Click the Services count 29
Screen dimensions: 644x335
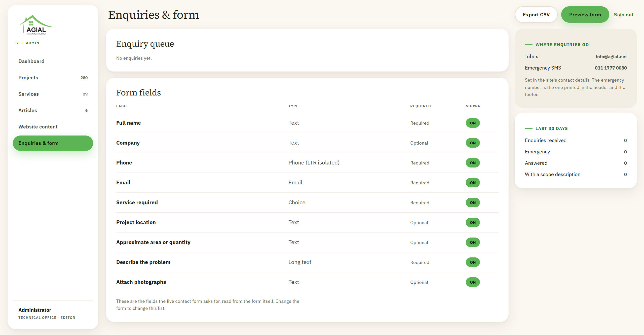(x=85, y=94)
